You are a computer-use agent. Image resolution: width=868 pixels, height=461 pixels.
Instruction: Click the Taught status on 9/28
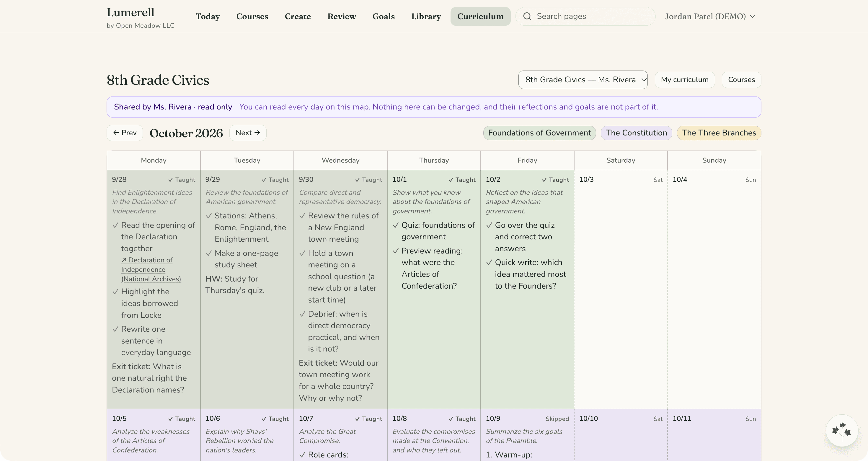(x=182, y=180)
